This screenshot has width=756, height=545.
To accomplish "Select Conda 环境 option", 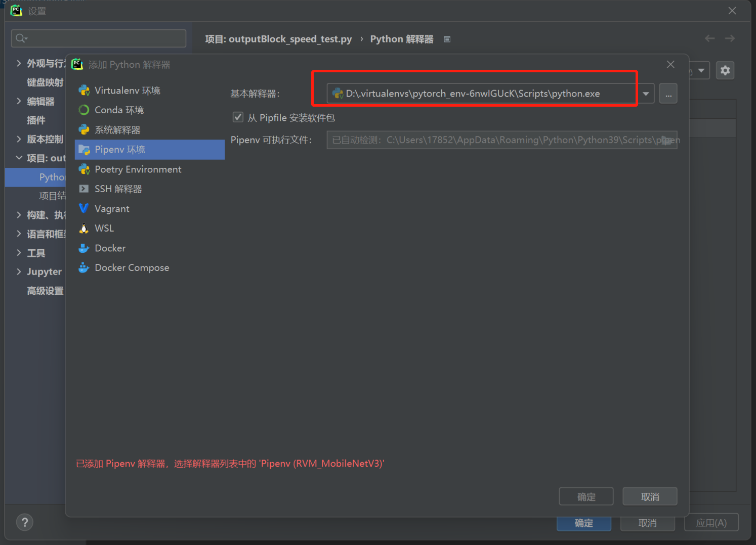I will tap(150, 110).
